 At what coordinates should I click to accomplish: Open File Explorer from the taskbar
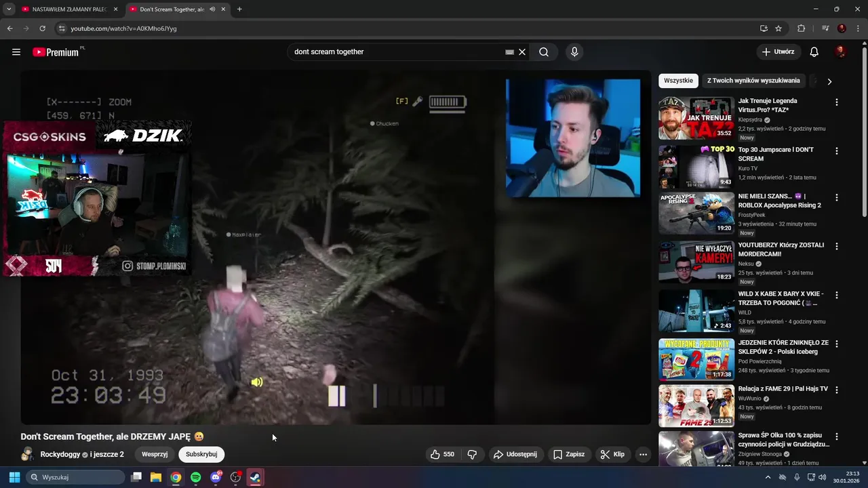click(155, 477)
